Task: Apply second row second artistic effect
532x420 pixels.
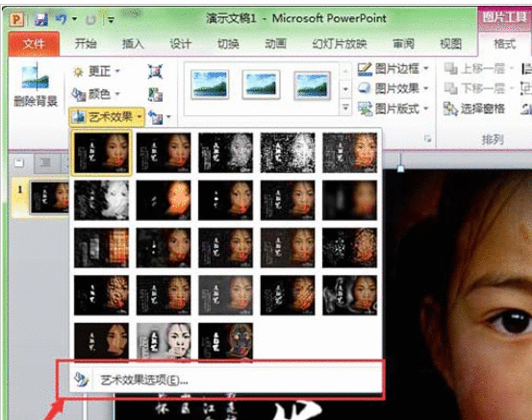Action: pos(164,200)
